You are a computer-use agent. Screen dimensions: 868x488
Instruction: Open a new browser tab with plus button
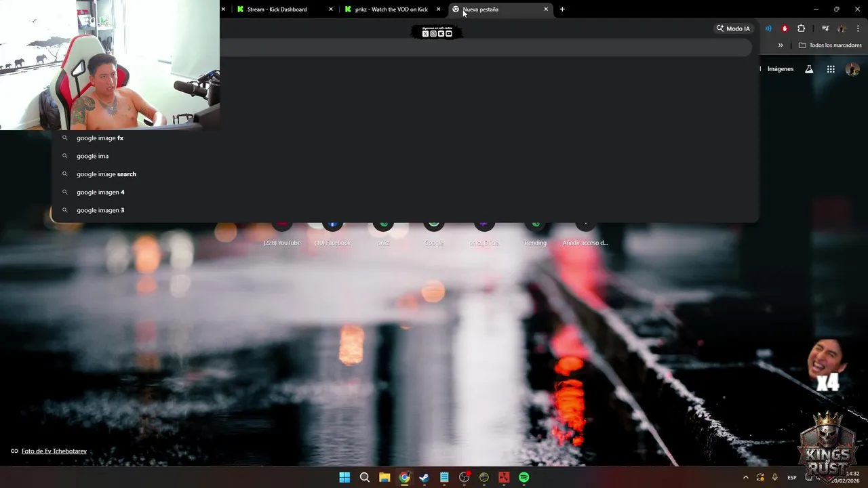click(x=562, y=9)
